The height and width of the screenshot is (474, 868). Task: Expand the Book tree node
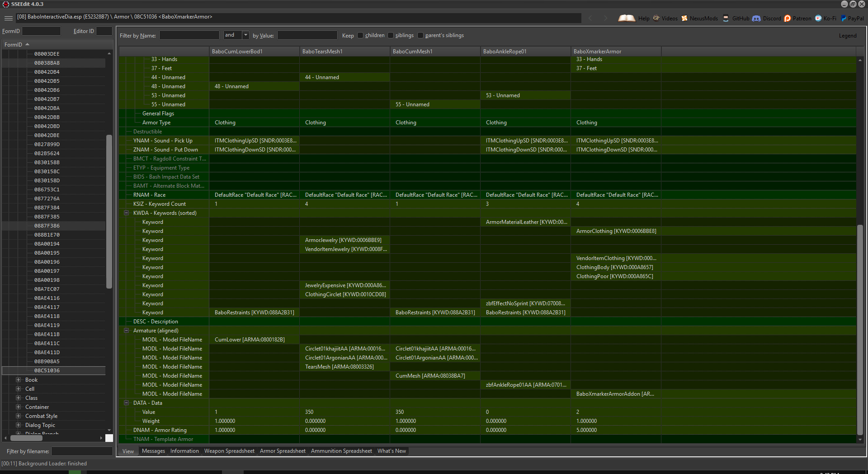click(19, 380)
